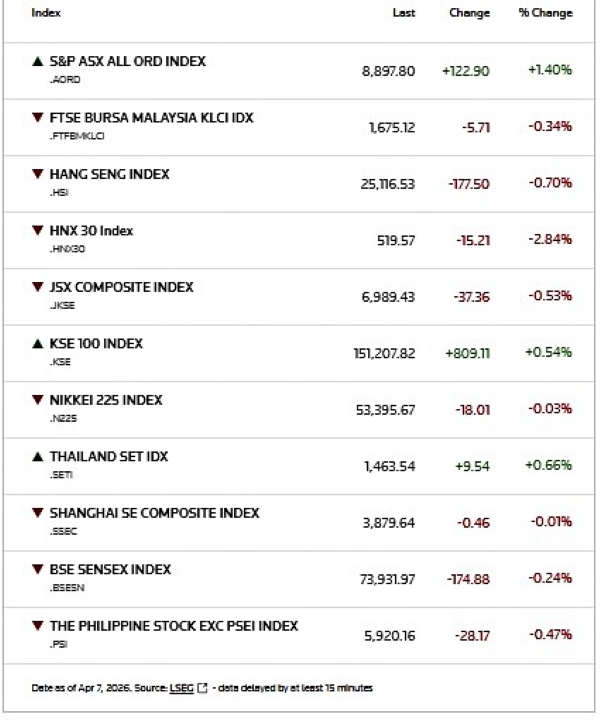Click the down arrow icon beside Hang Seng
Screen dimensions: 600x720
(x=38, y=174)
